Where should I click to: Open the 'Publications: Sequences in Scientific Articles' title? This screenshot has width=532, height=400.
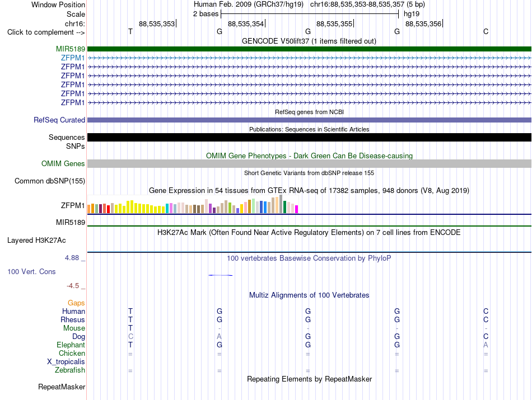coord(309,129)
